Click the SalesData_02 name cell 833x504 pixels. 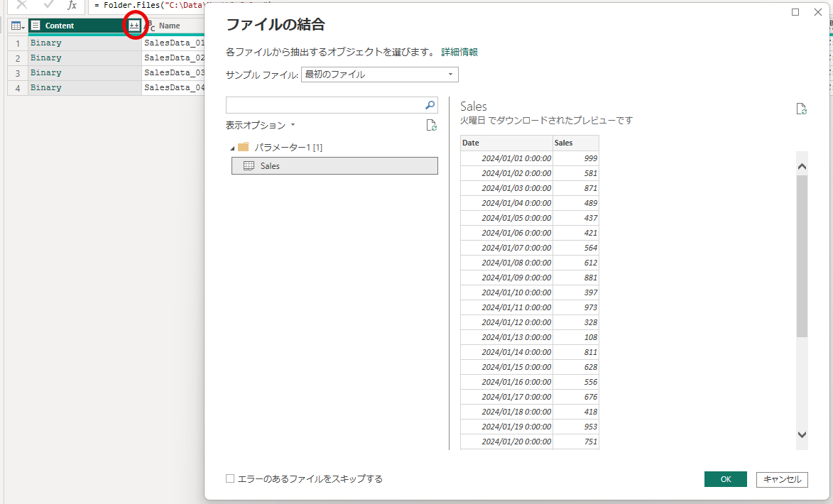pos(174,58)
